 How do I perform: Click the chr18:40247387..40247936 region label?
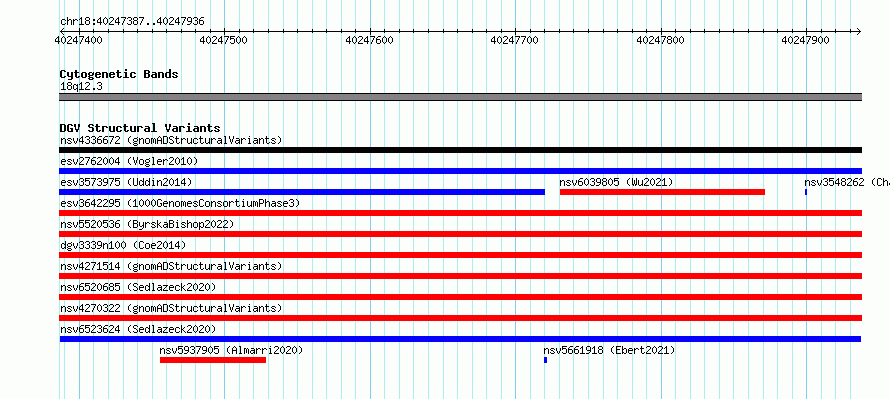tap(132, 22)
